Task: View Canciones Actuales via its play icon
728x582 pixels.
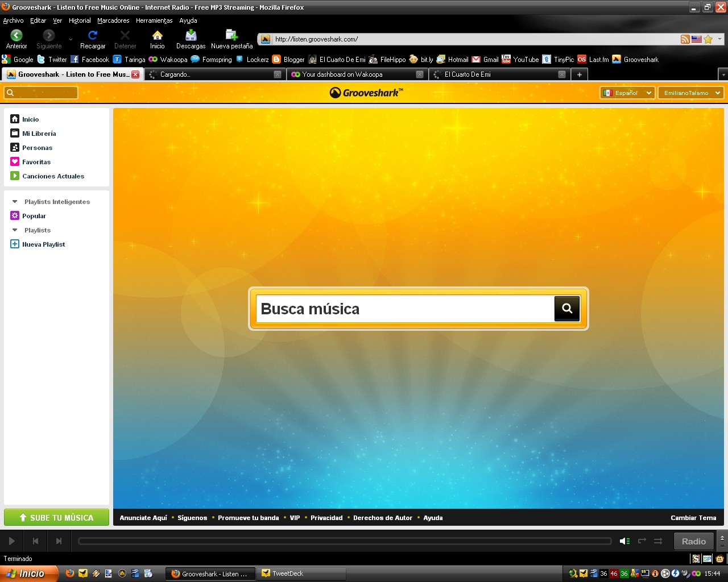Action: (x=14, y=176)
